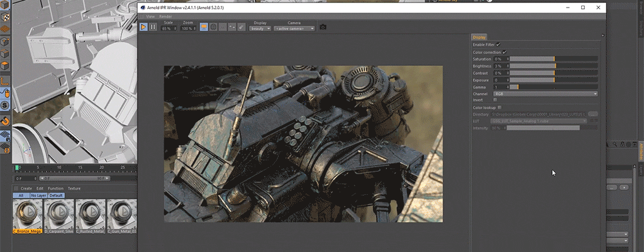Adjust the Contrast slider

click(x=553, y=73)
